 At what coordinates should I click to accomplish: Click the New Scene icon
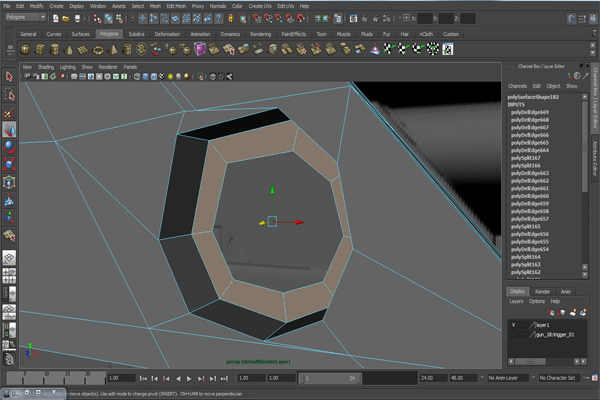coord(56,18)
